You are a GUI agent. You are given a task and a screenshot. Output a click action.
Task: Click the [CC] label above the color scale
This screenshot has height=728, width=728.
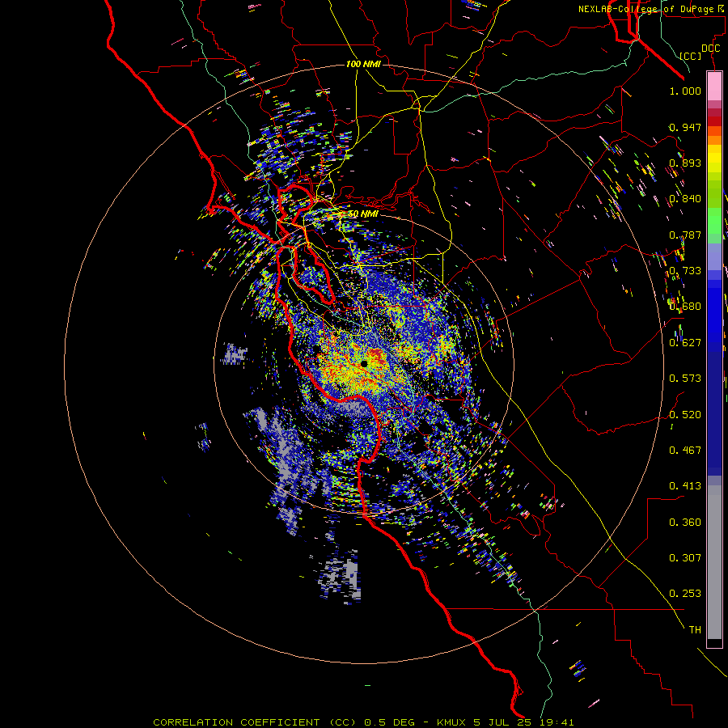(691, 56)
